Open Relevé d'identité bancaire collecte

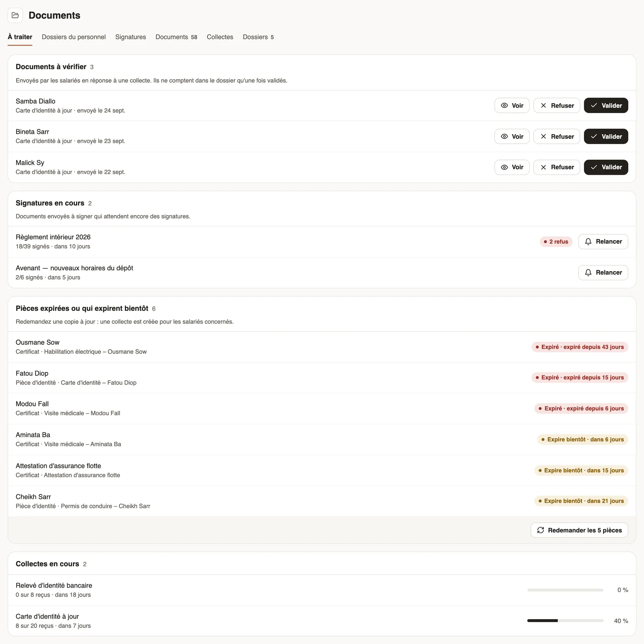click(x=322, y=590)
